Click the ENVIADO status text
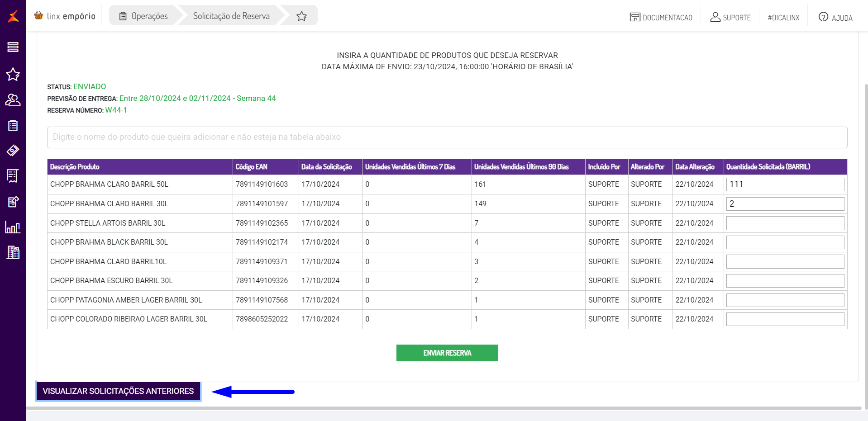This screenshot has width=868, height=421. click(x=90, y=86)
